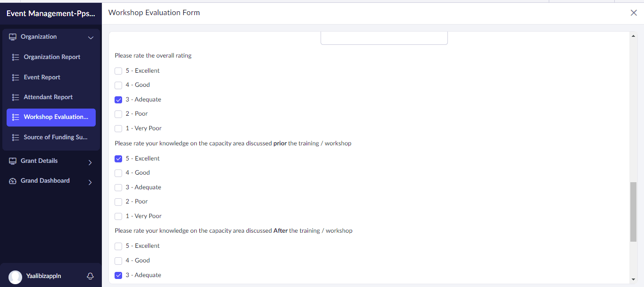
Task: Click the text input box above ratings
Action: [x=384, y=38]
